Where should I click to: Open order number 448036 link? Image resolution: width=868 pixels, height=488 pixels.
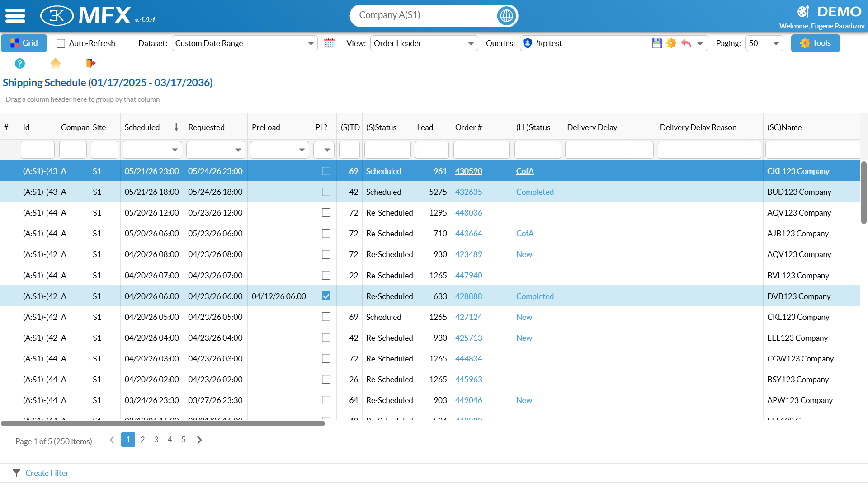pos(468,213)
